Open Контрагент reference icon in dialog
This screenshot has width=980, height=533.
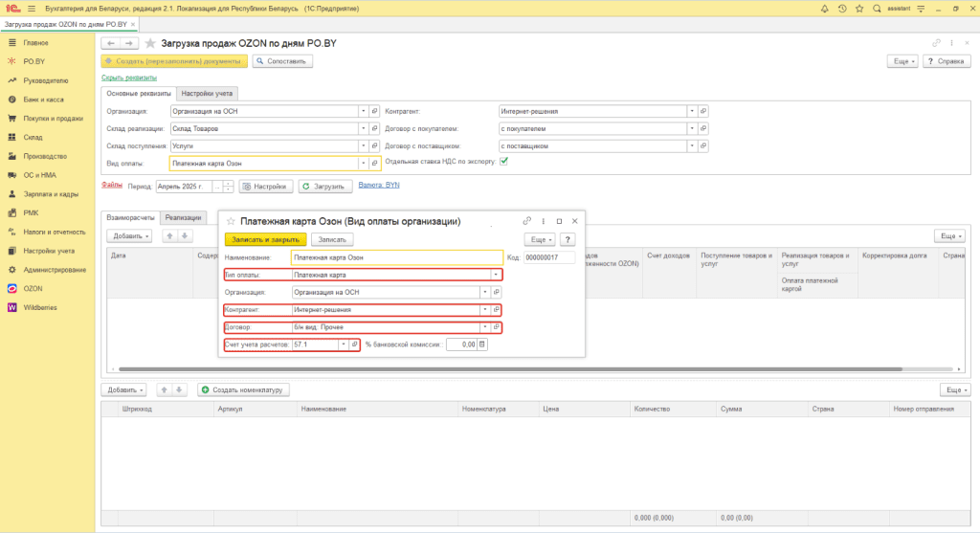pos(497,310)
